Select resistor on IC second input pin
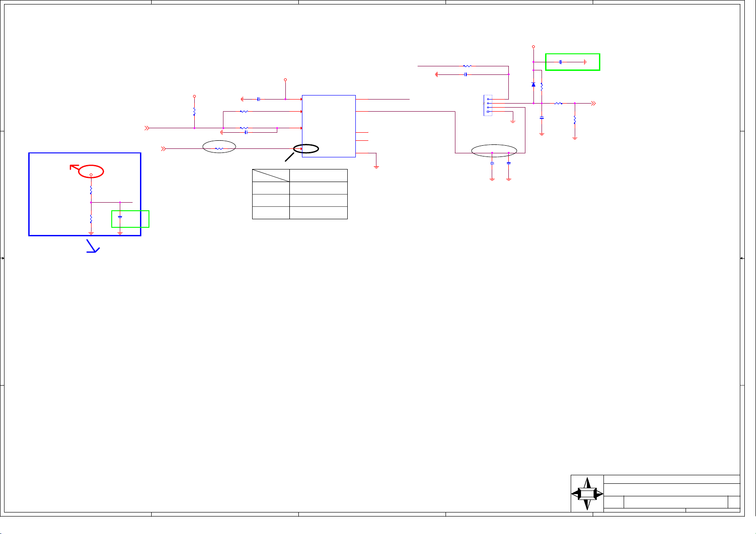The height and width of the screenshot is (534, 756). [x=244, y=112]
